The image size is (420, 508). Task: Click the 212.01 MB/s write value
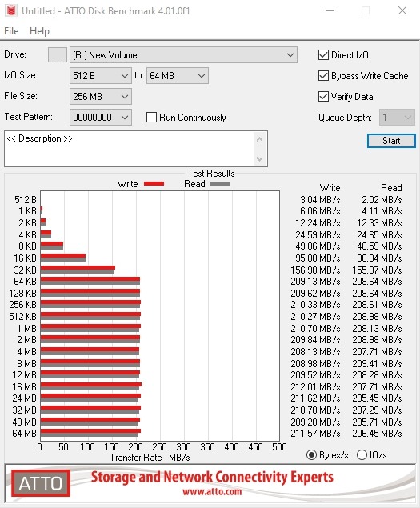315,387
